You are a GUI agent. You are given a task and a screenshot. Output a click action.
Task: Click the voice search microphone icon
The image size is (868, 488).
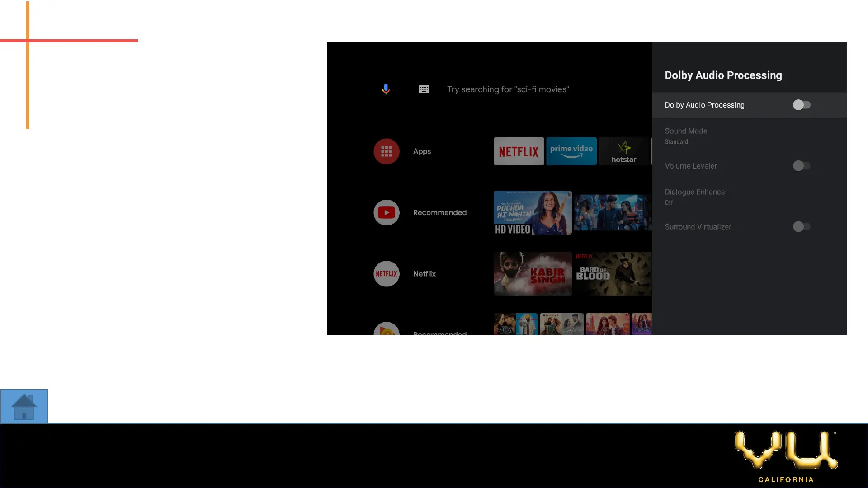pyautogui.click(x=386, y=89)
